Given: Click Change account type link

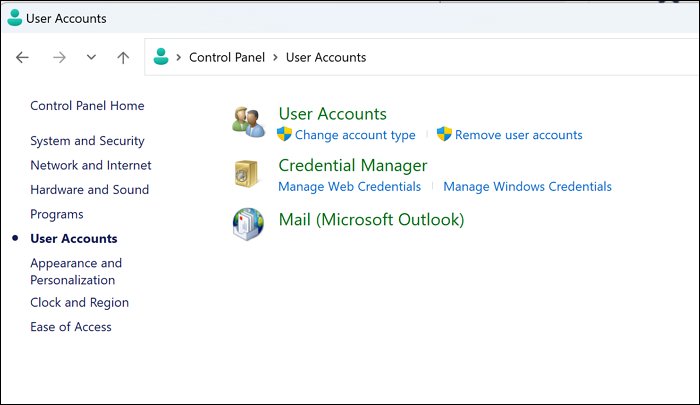Looking at the screenshot, I should (x=355, y=135).
